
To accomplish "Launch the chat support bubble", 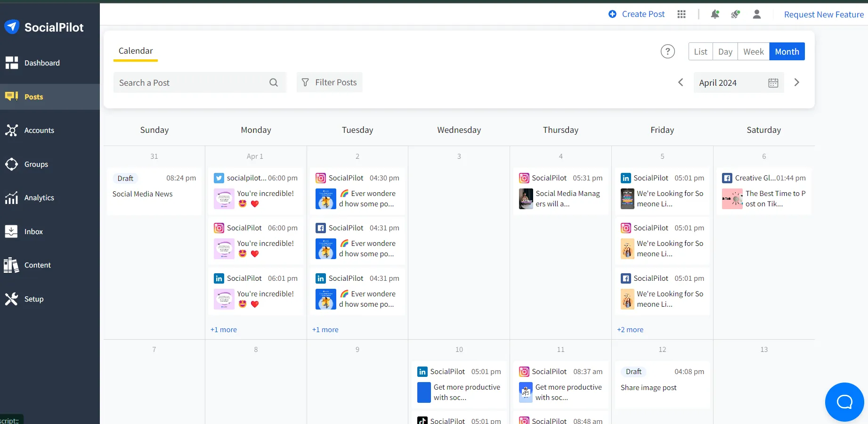I will point(844,402).
